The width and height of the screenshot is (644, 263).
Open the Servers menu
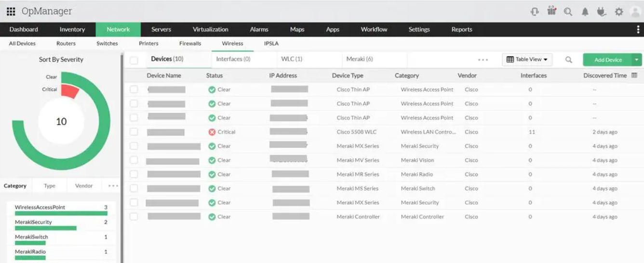coord(161,29)
